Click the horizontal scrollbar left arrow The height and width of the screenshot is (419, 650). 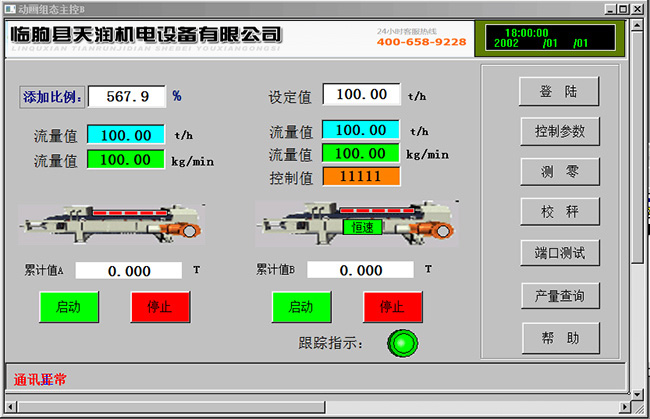coord(11,407)
